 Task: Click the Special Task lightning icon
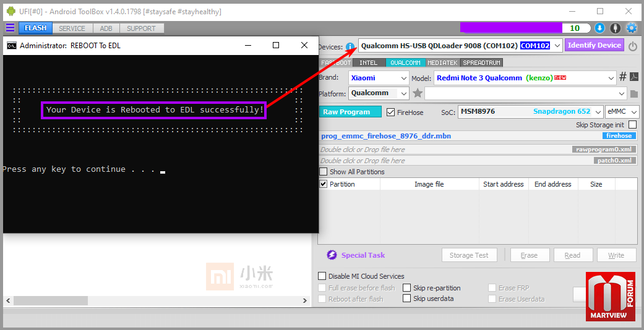[332, 255]
